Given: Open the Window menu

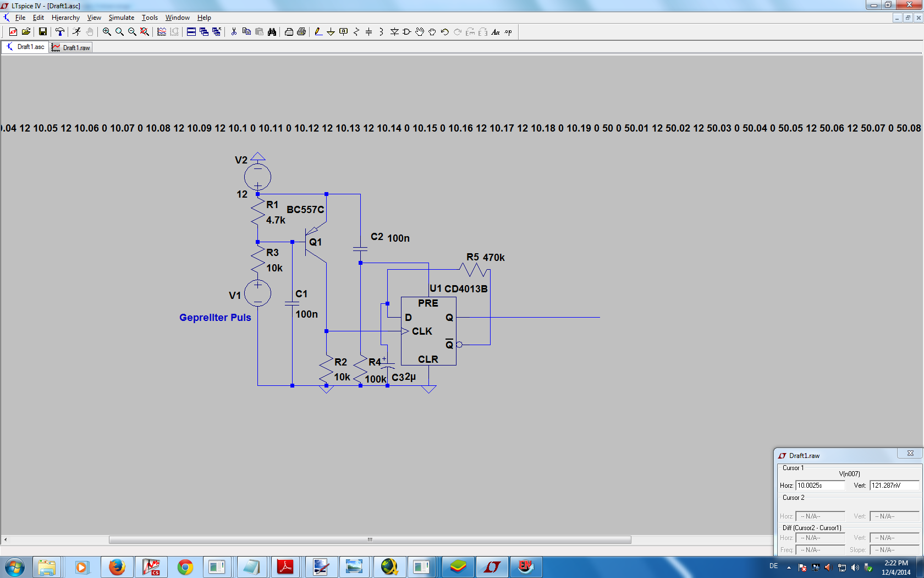Looking at the screenshot, I should (178, 18).
